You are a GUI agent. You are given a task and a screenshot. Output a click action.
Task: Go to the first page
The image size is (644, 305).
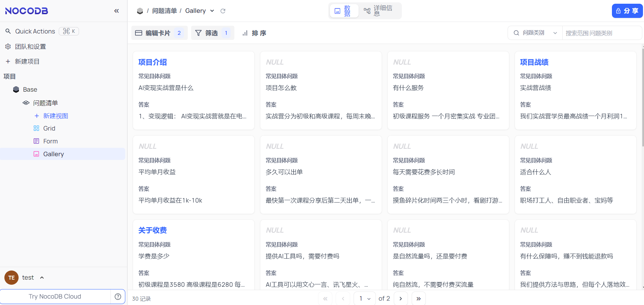tap(325, 299)
